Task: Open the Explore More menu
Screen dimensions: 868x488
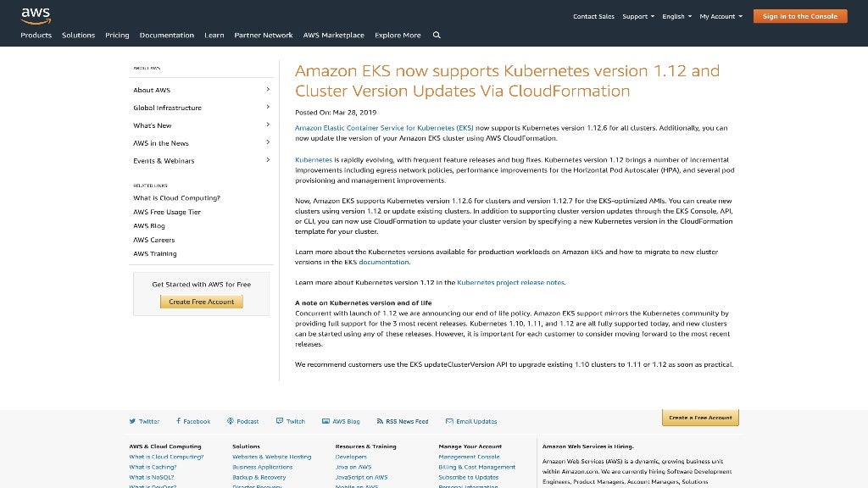Action: pos(398,35)
